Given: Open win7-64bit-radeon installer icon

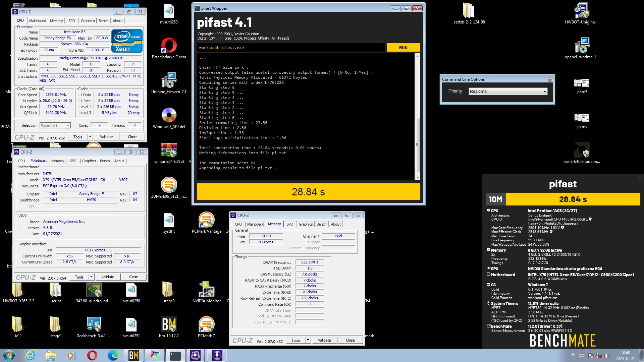Looking at the screenshot, I should click(x=582, y=153).
